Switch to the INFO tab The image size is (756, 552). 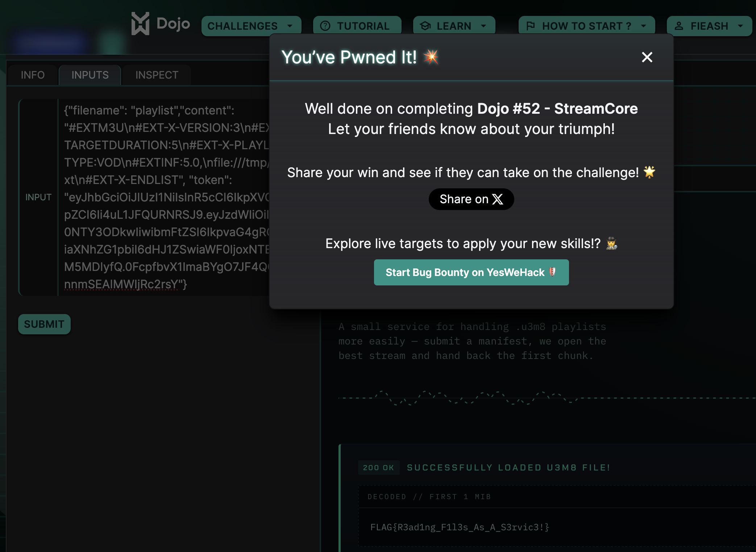(33, 75)
